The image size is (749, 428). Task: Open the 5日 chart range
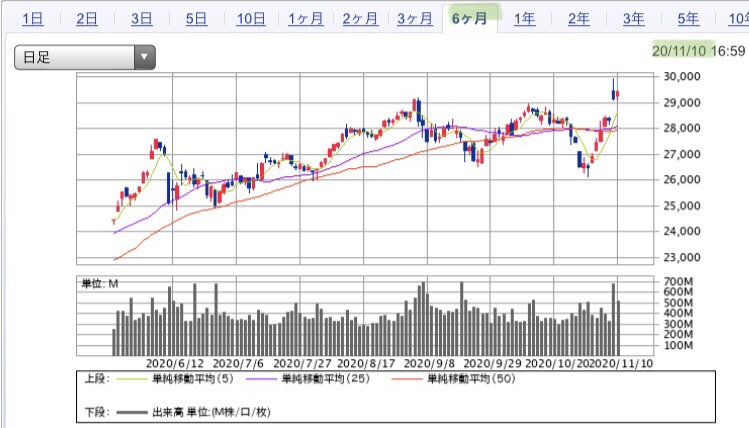[196, 19]
